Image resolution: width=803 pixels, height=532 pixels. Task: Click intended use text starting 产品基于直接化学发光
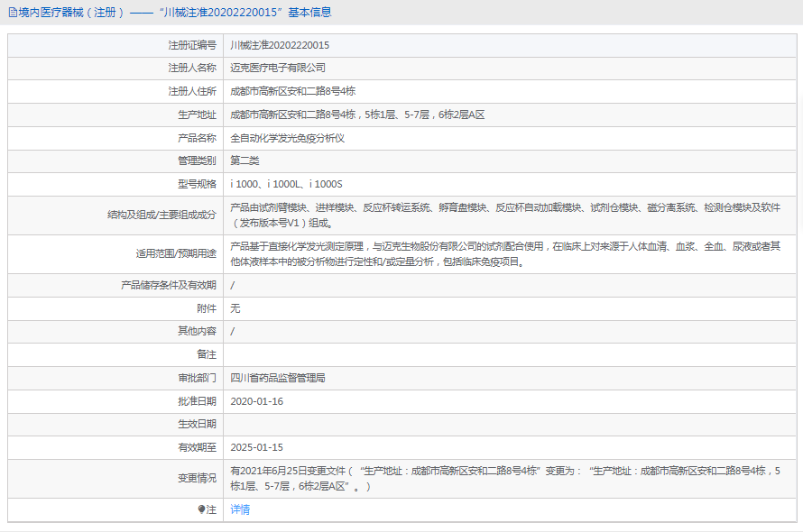(505, 254)
